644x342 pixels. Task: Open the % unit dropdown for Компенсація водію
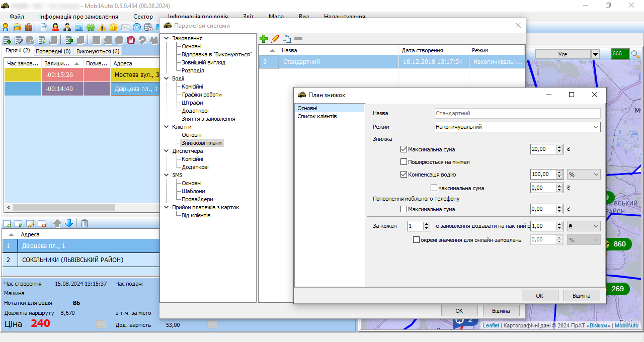pyautogui.click(x=584, y=175)
